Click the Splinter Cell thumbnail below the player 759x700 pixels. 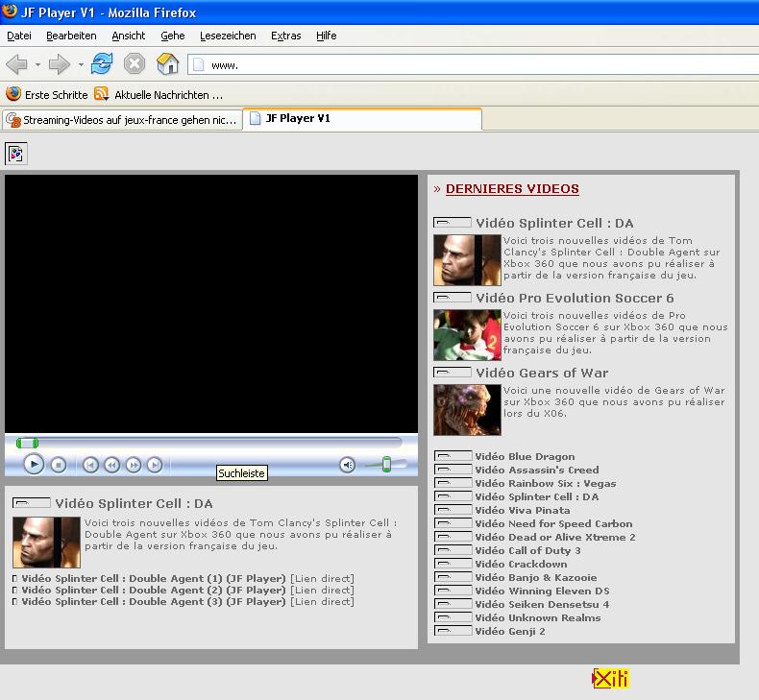click(x=46, y=543)
